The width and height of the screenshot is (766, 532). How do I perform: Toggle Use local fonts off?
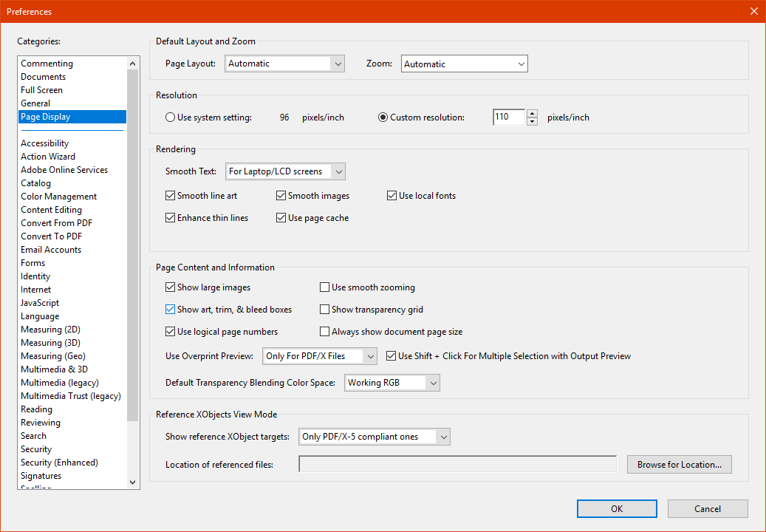[x=391, y=195]
